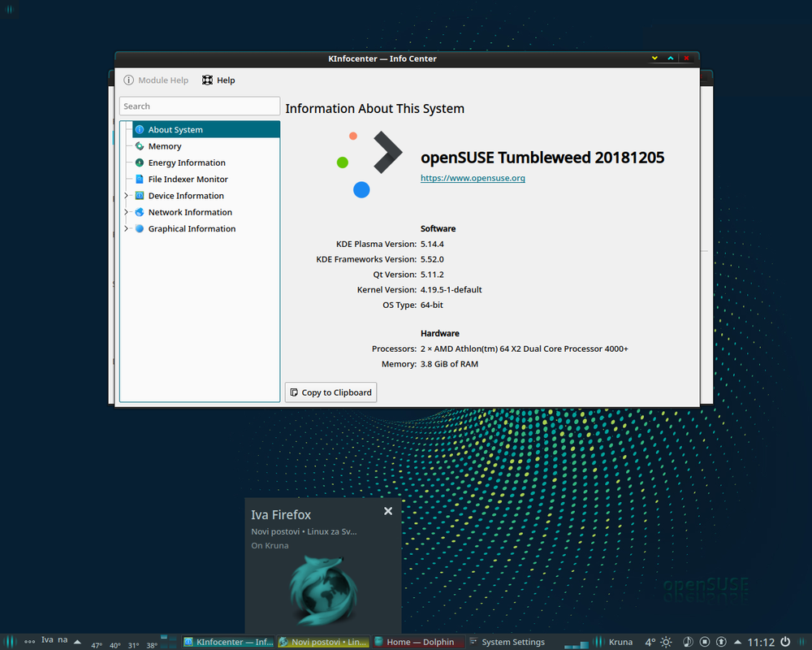The image size is (812, 650).
Task: Click the Kruna activity launcher icon
Action: coord(598,642)
